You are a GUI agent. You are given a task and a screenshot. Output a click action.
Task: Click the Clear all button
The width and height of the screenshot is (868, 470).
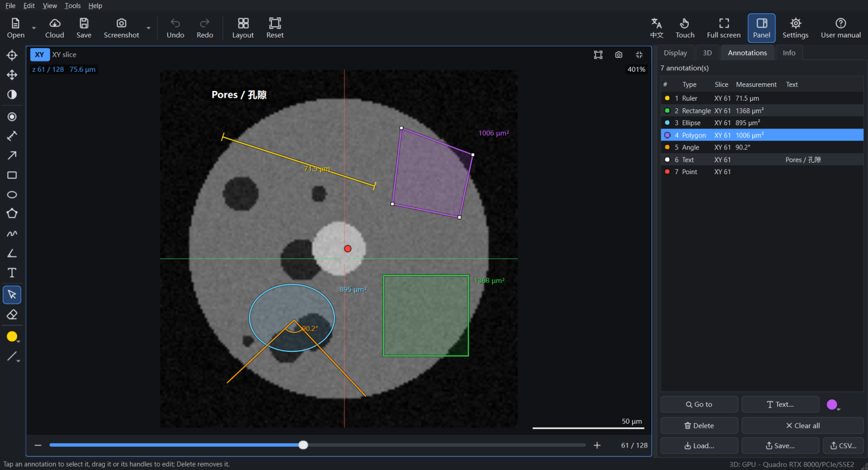pyautogui.click(x=803, y=425)
